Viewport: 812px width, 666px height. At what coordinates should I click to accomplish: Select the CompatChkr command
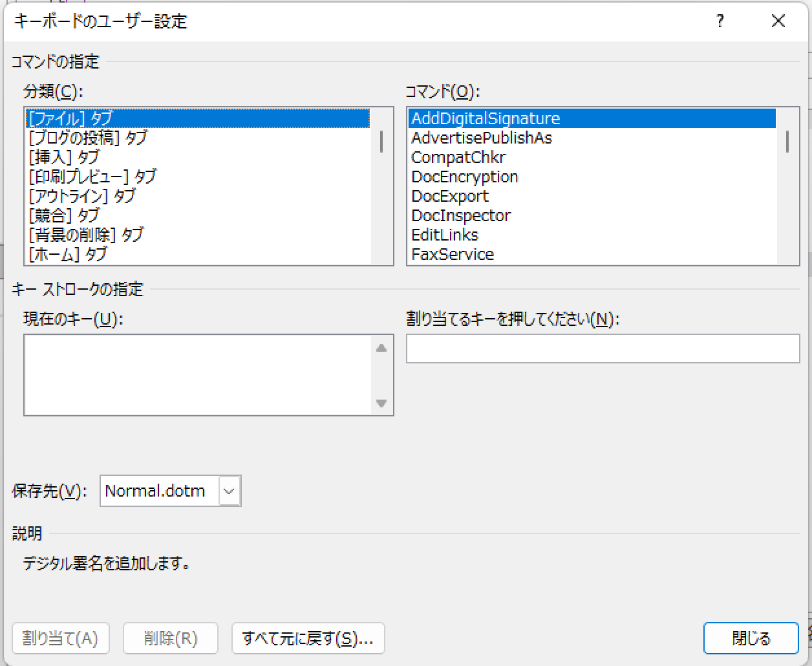[592, 157]
